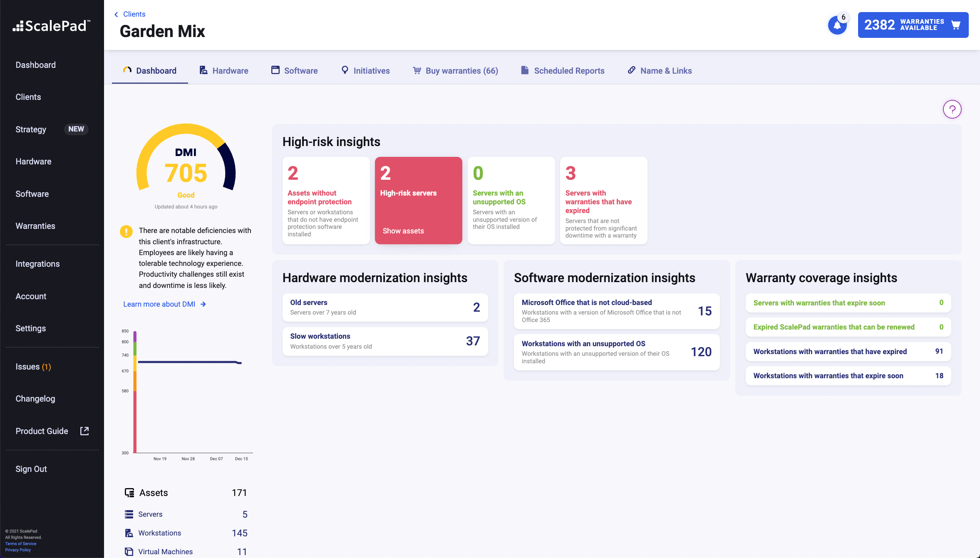980x558 pixels.
Task: Open Dashboard in the sidebar
Action: tap(36, 65)
